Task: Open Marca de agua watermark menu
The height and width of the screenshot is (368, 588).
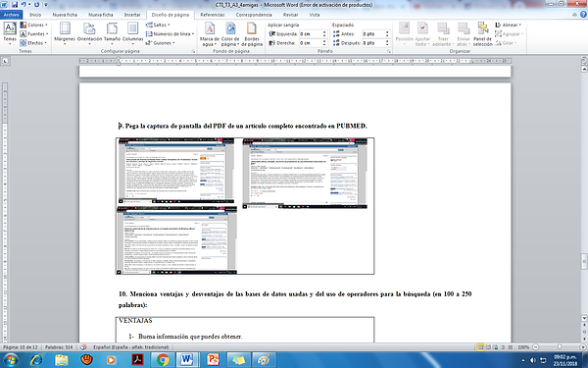Action: click(210, 33)
